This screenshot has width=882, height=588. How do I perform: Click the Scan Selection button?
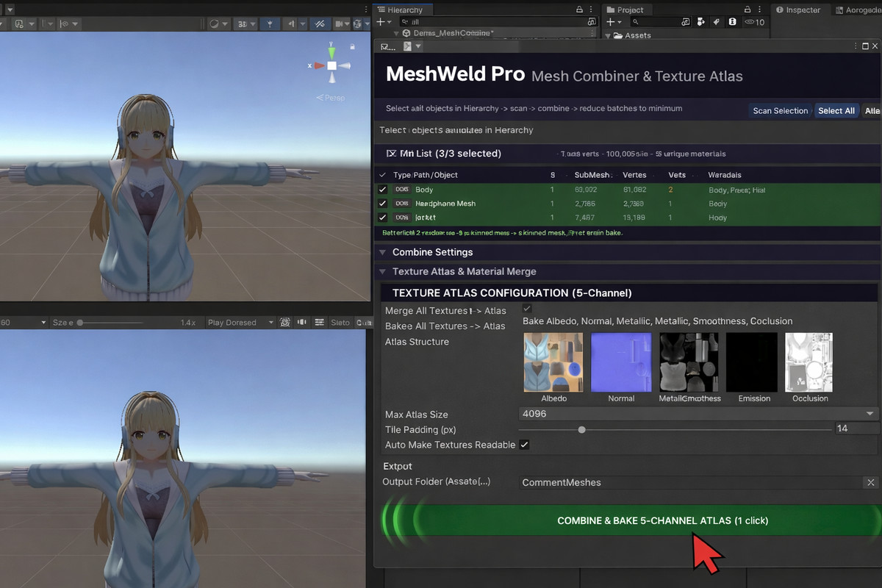[x=781, y=110]
